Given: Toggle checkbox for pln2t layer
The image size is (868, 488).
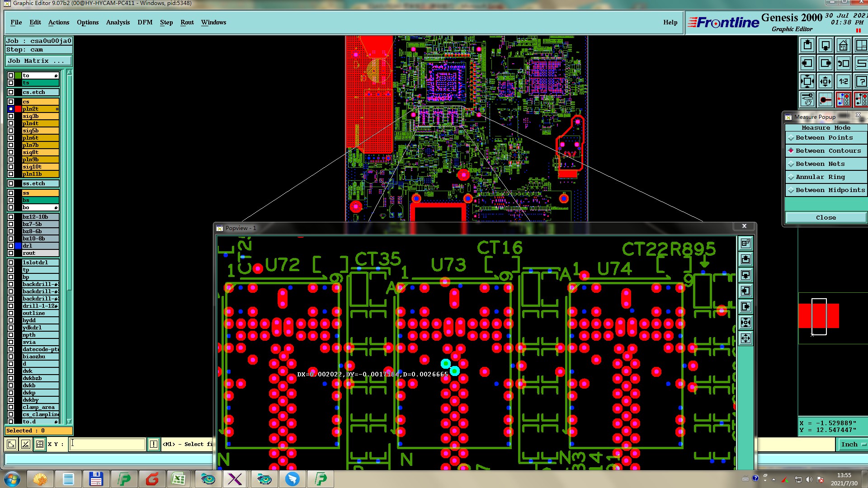Looking at the screenshot, I should (11, 109).
